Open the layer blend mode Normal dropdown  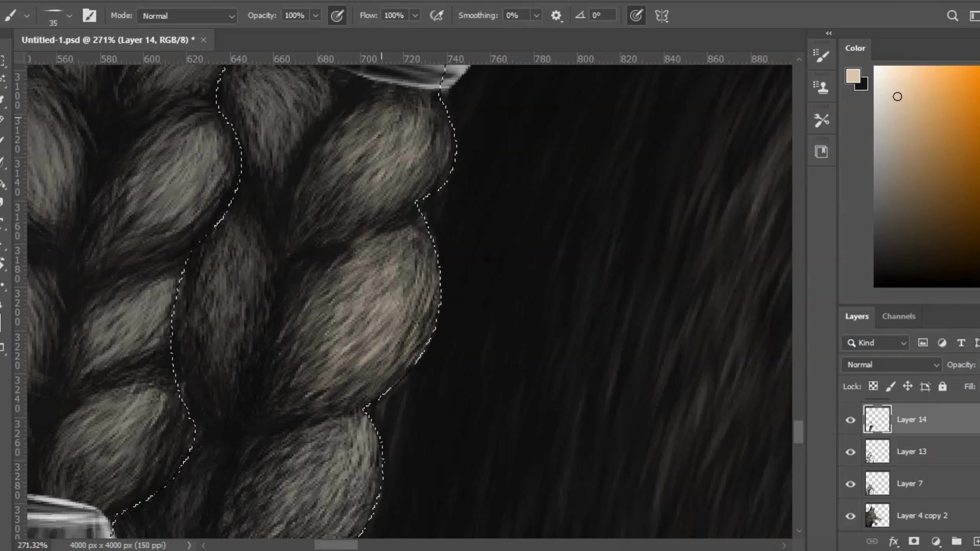891,365
